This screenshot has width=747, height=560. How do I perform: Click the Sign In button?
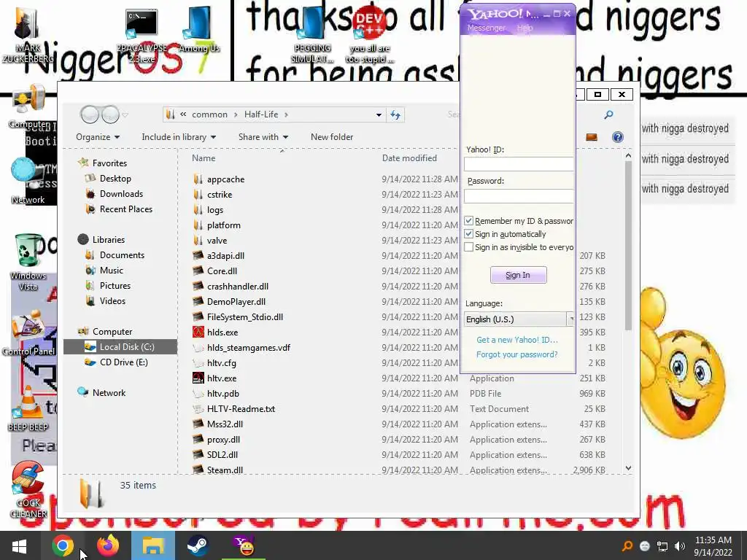519,275
